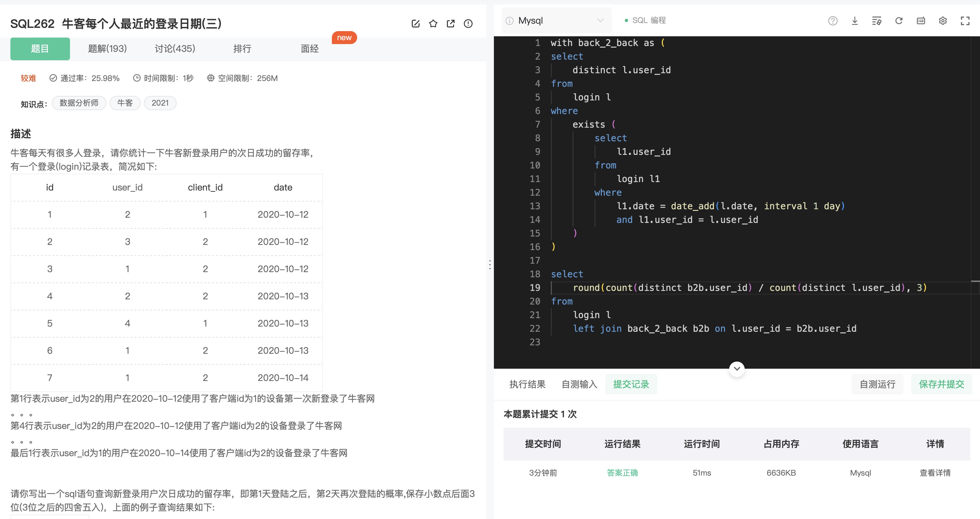Open the editor help question-mark icon

(x=833, y=21)
